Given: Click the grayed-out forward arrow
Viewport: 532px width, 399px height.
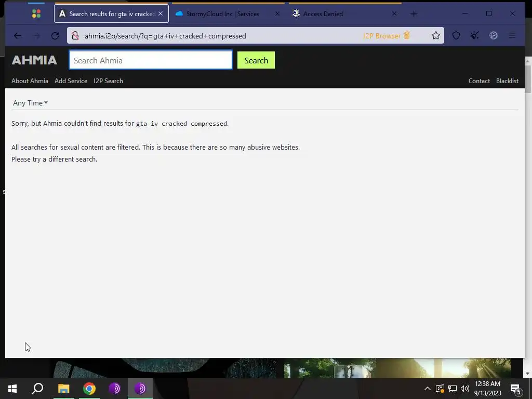Looking at the screenshot, I should click(x=37, y=36).
